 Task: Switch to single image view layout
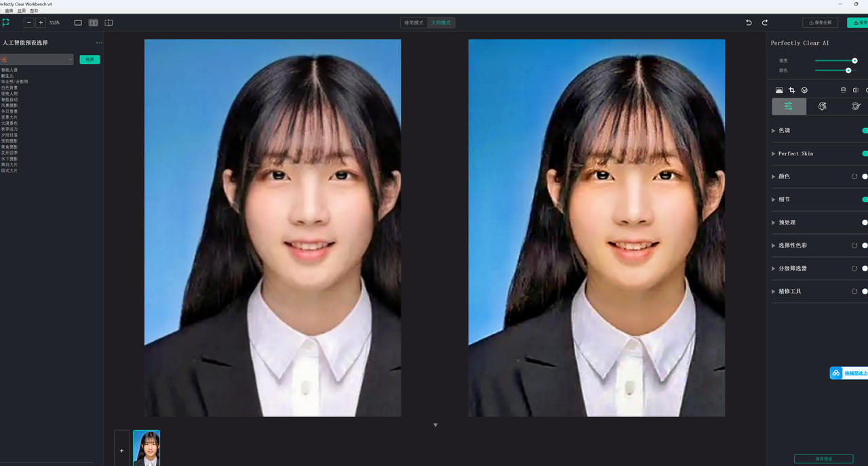pyautogui.click(x=78, y=22)
